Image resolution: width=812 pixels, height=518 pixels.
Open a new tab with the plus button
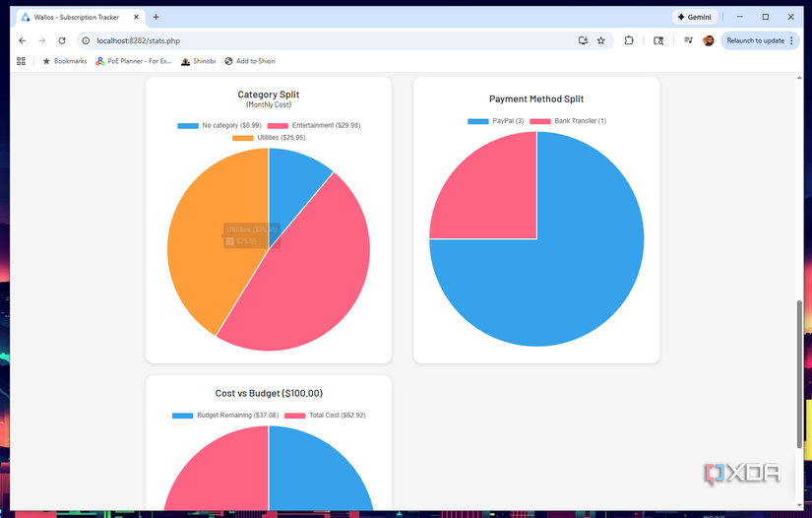point(156,17)
